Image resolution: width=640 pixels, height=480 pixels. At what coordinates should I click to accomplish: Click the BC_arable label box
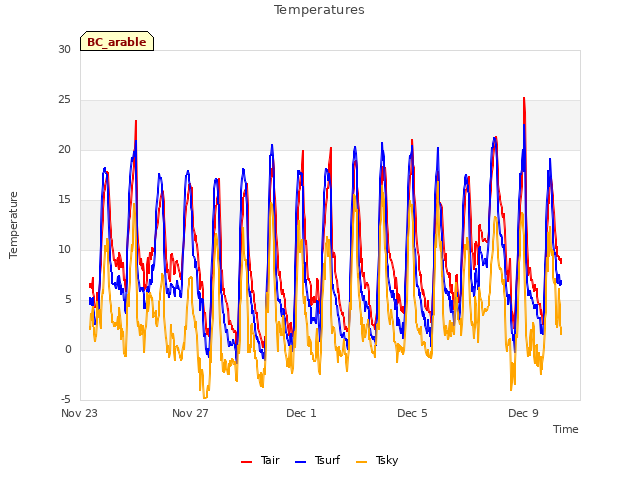tap(117, 41)
